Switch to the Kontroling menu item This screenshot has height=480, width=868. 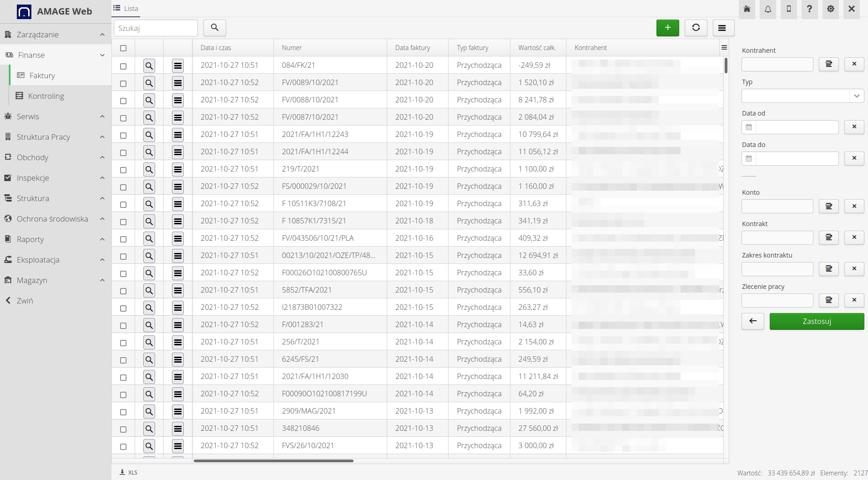46,96
